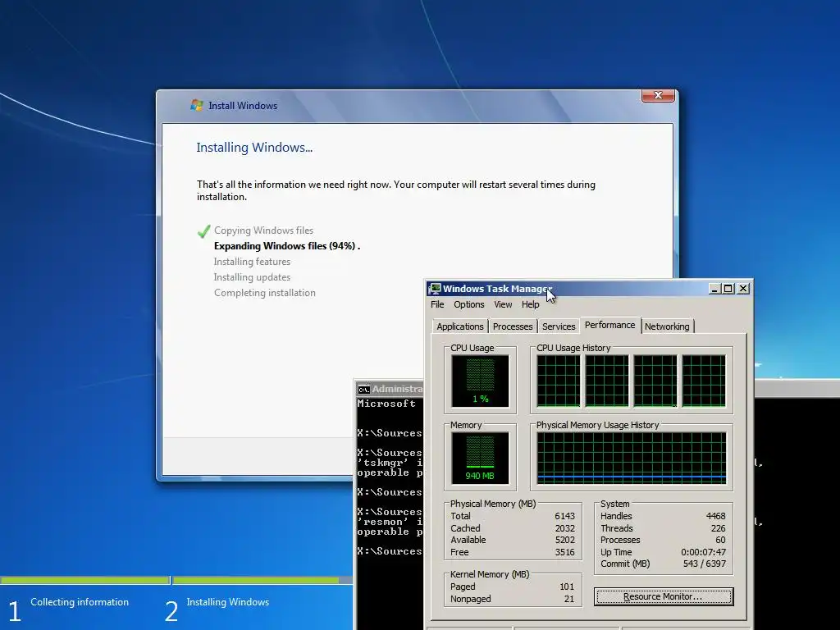Click the Windows flag icon in the Install Windows title bar
Viewport: 840px width, 630px height.
click(197, 105)
